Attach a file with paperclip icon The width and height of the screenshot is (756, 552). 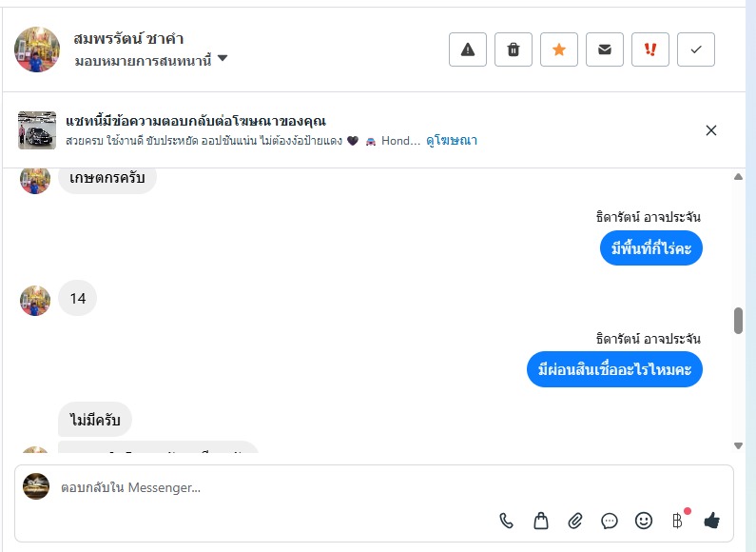575,521
